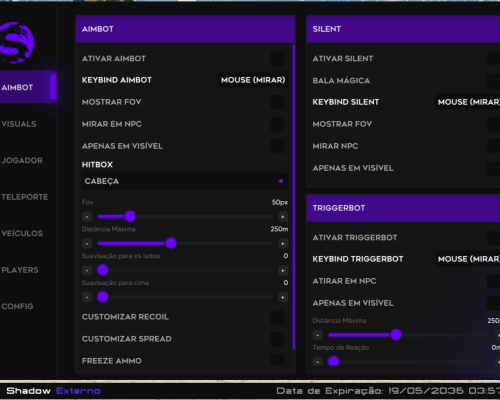This screenshot has height=400, width=500.
Task: Click Suavização para os lados slider handle
Action: (x=103, y=270)
